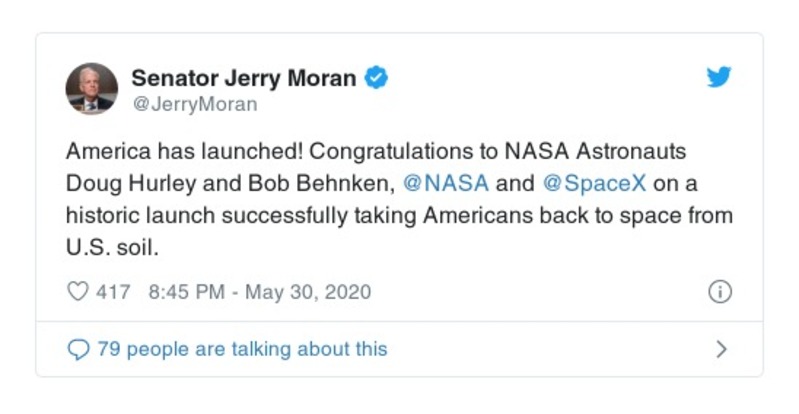Click the Twitter bird logo

pos(719,78)
